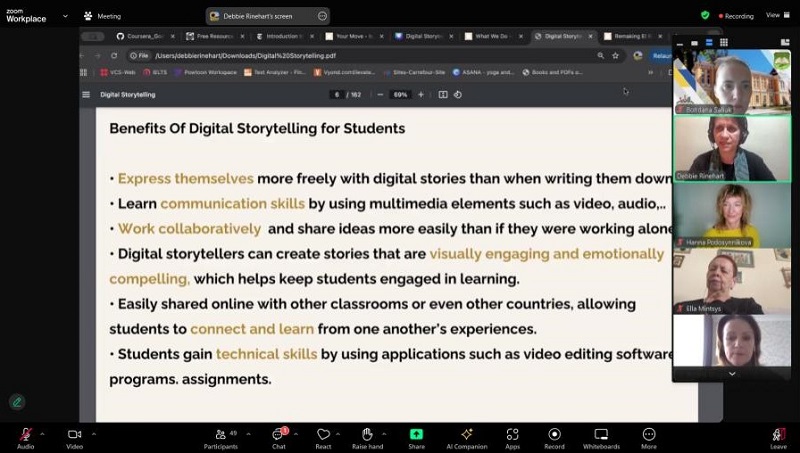Click the green Share button
This screenshot has height=453, width=800.
point(416,435)
